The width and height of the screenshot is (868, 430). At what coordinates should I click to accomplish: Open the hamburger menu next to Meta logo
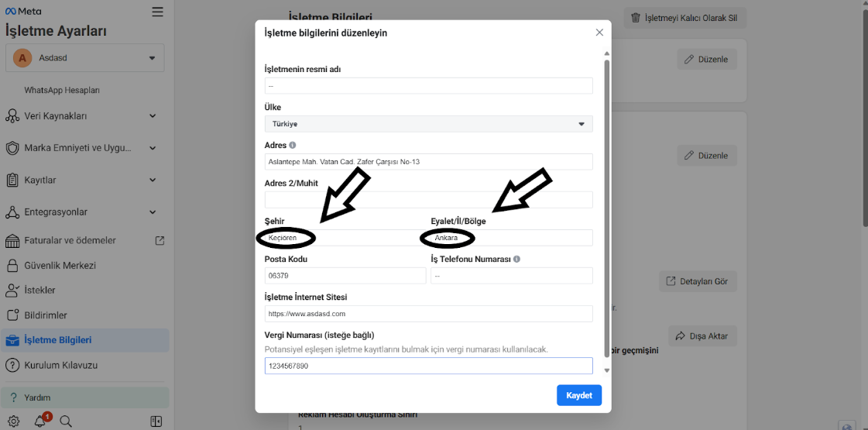(157, 11)
